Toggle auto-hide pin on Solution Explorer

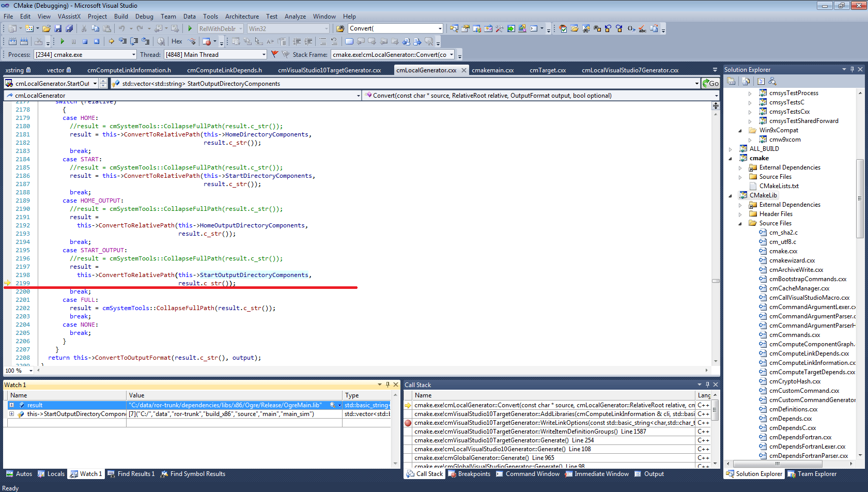(x=852, y=69)
